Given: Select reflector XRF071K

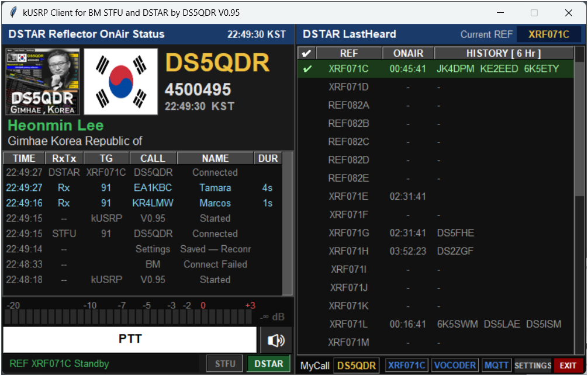Looking at the screenshot, I should [x=436, y=306].
